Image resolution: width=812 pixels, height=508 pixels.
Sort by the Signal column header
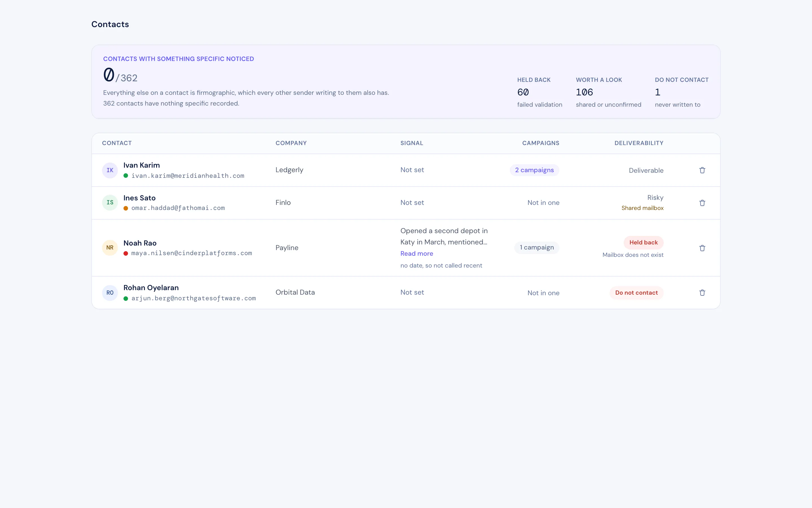click(x=412, y=143)
